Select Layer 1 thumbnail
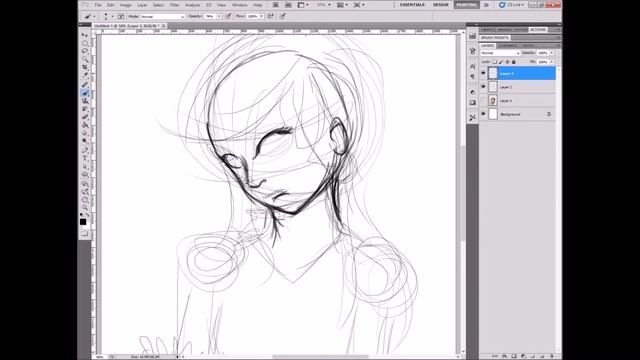Screen dimensions: 640x360 [493, 100]
